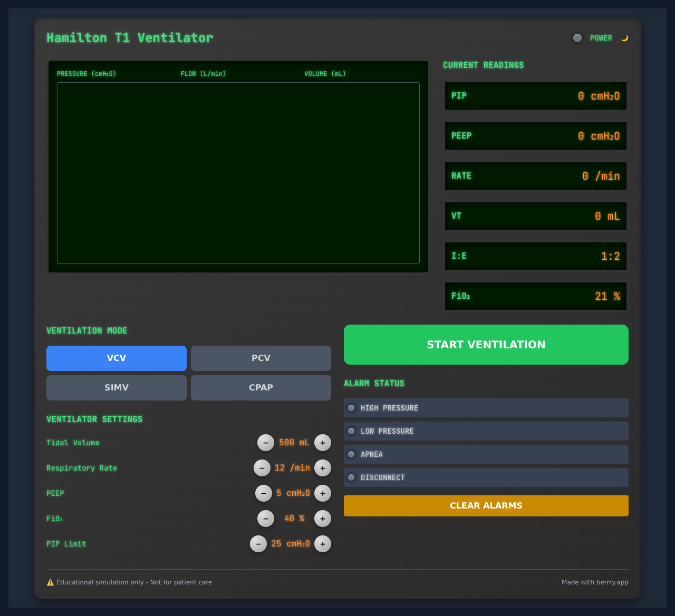
Task: Click the HIGH PRESSURE alarm indicator light
Action: pos(351,407)
